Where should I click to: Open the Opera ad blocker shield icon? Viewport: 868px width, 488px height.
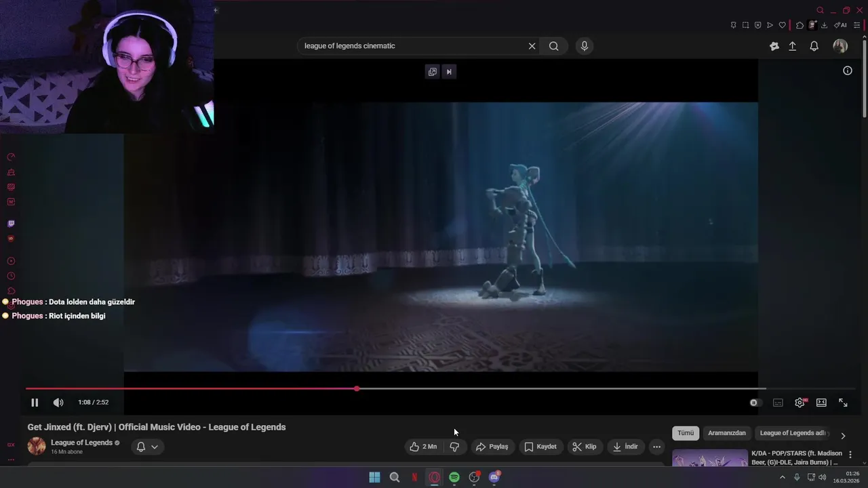(758, 25)
